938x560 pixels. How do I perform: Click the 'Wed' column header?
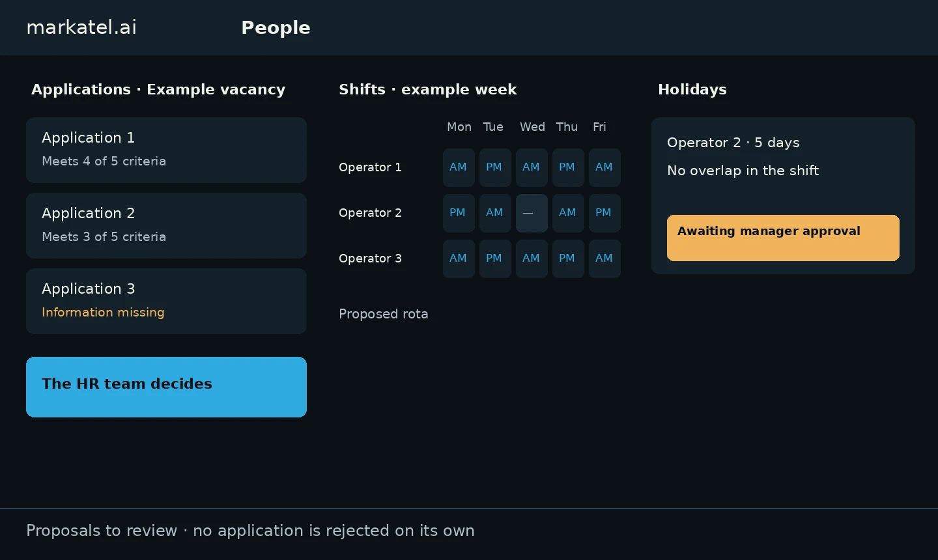tap(532, 127)
